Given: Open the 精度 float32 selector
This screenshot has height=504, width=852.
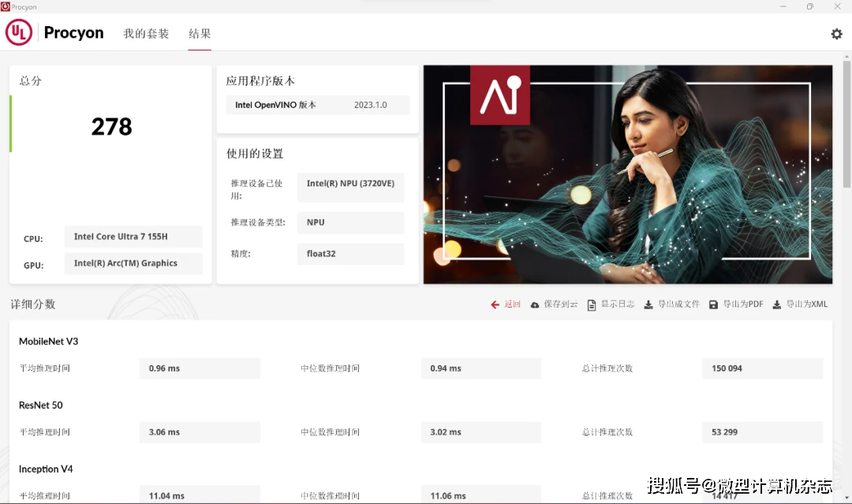Looking at the screenshot, I should (349, 253).
